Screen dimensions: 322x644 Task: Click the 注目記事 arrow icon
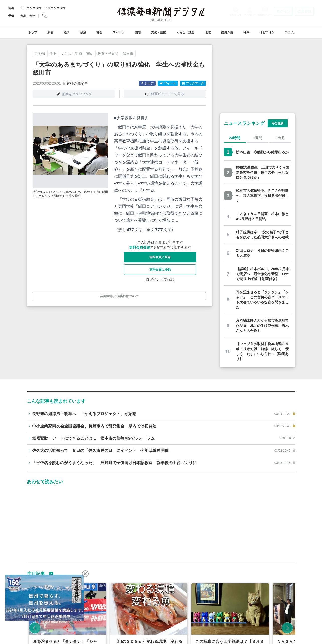click(x=51, y=573)
